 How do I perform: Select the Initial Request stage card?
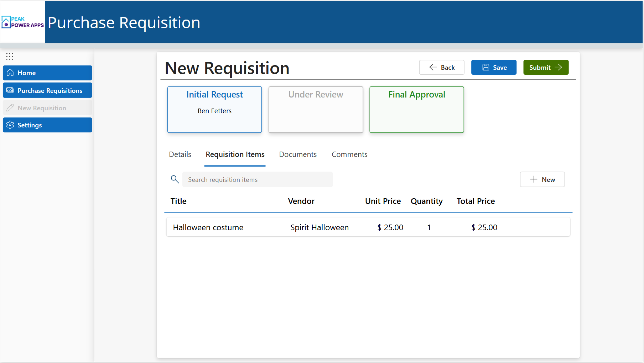[214, 110]
